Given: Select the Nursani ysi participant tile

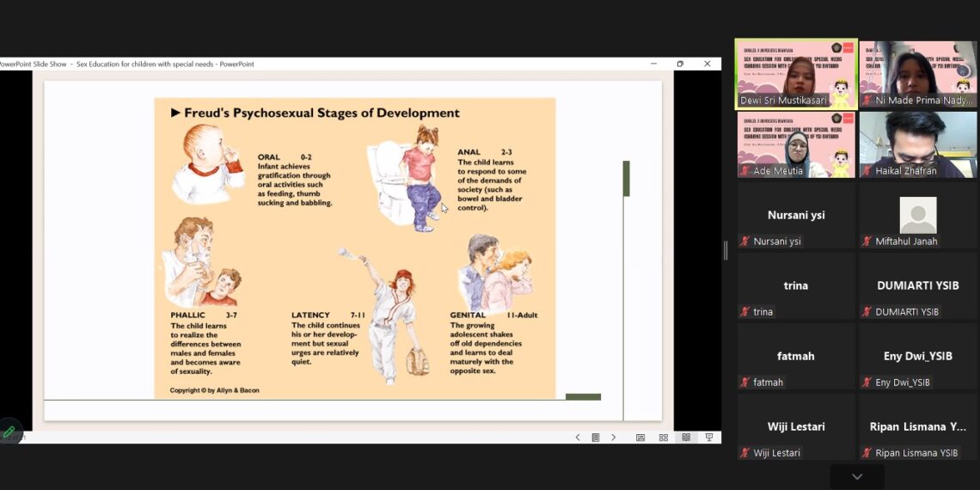Looking at the screenshot, I should pos(796,215).
